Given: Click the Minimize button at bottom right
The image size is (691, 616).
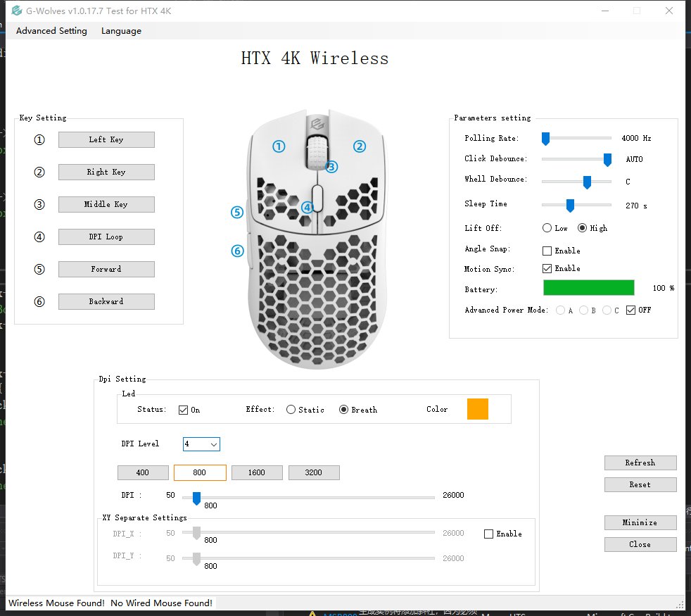Looking at the screenshot, I should pyautogui.click(x=640, y=522).
